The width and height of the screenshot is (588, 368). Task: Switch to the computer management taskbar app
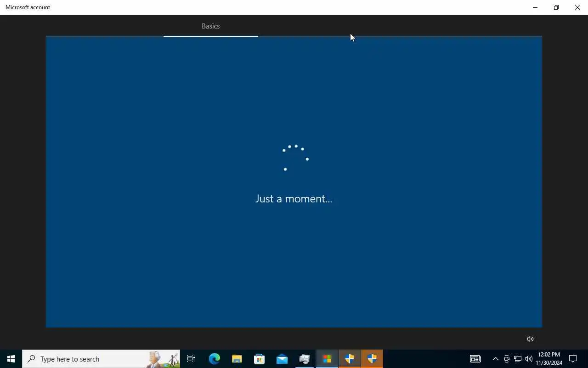coord(305,359)
